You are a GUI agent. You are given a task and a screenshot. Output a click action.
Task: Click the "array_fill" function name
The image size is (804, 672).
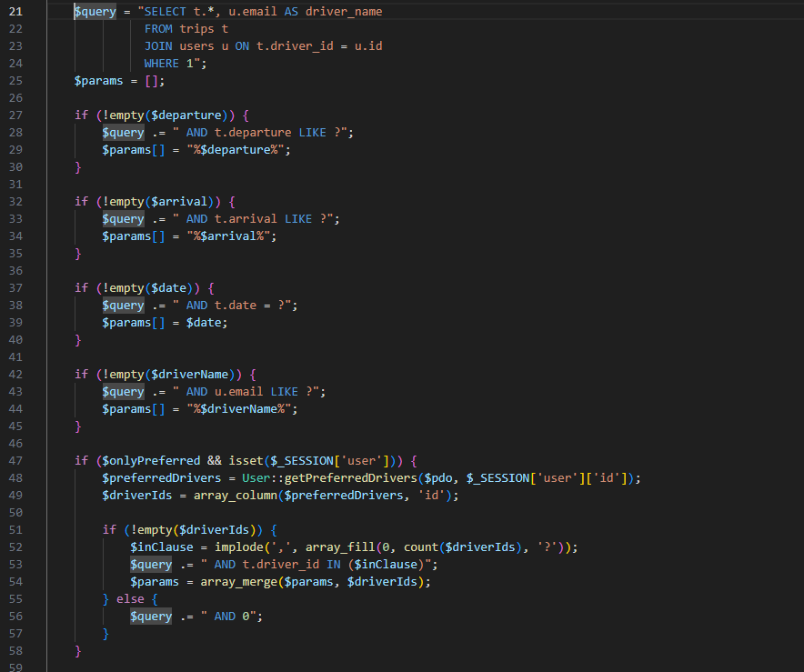click(340, 547)
